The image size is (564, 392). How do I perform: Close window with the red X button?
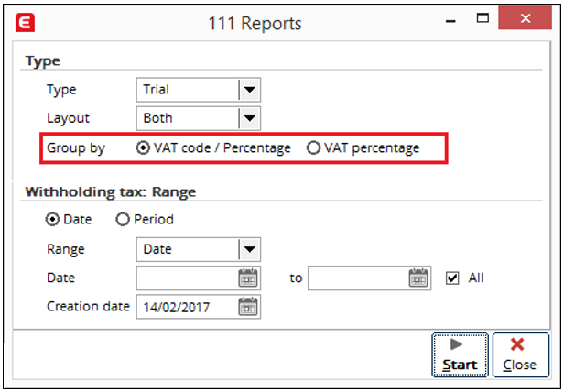pos(526,18)
